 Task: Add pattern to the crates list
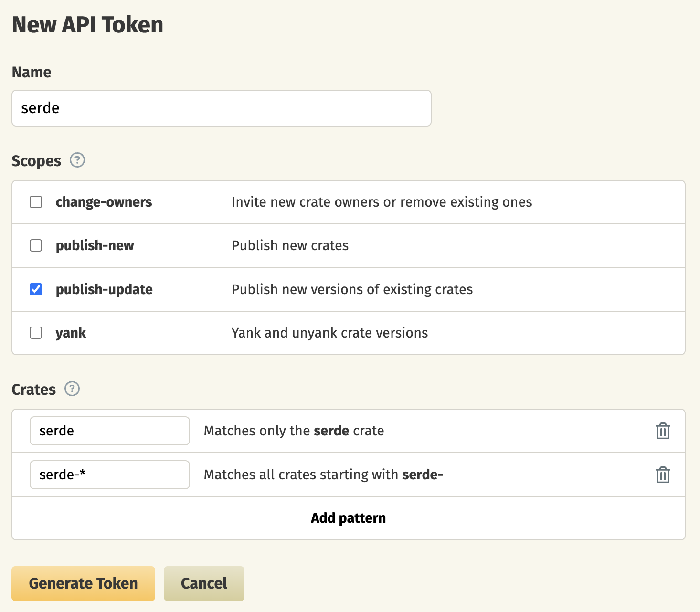click(x=348, y=518)
